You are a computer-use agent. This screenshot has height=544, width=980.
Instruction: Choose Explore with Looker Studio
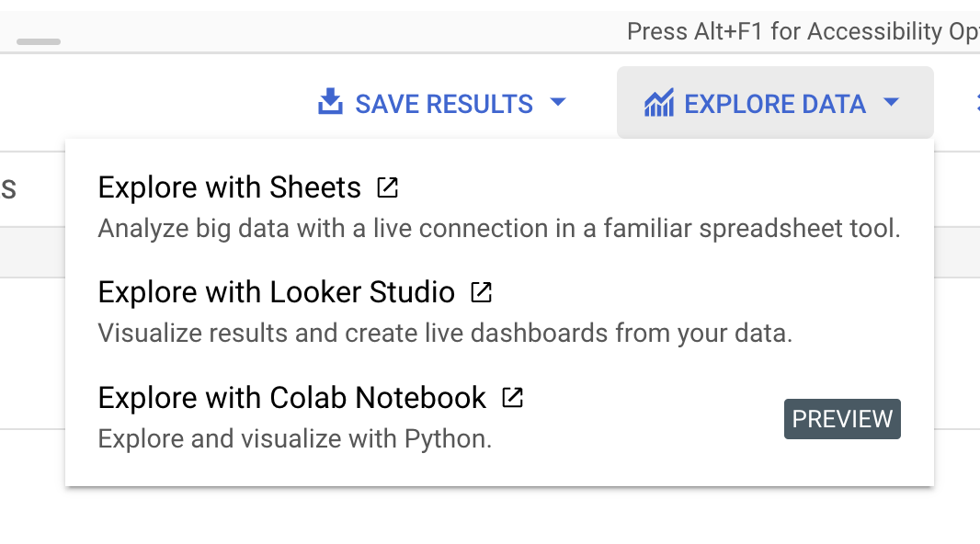(x=276, y=293)
